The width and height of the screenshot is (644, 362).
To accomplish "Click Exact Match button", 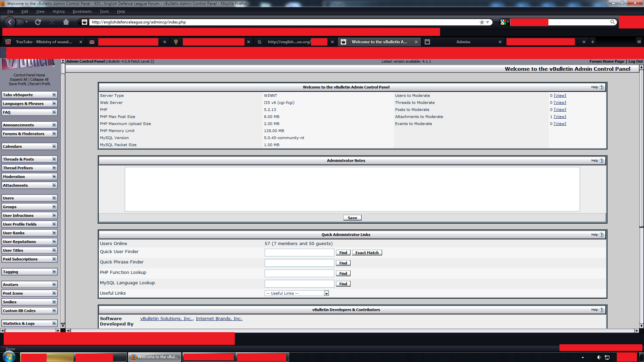I will (x=367, y=253).
